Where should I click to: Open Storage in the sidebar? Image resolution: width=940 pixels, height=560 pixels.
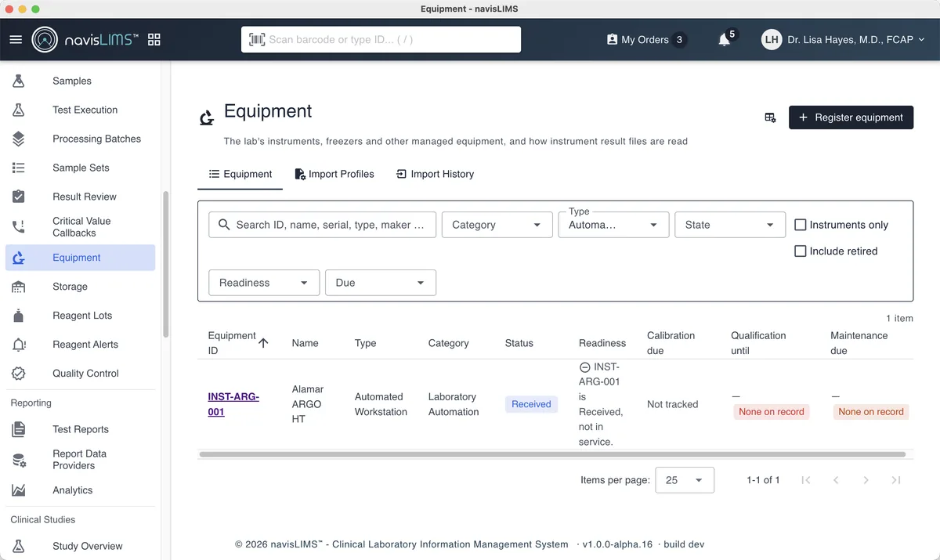pos(80,287)
